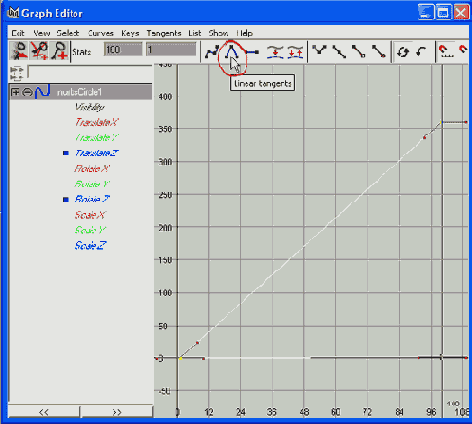472x424 pixels.
Task: Apply flat tangents to the curve
Action: [x=252, y=52]
